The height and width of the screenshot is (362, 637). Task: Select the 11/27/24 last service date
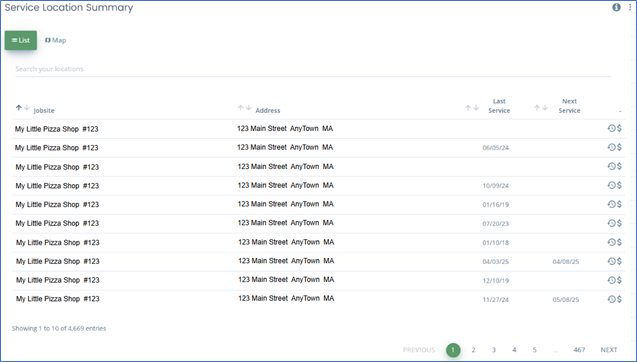(496, 300)
